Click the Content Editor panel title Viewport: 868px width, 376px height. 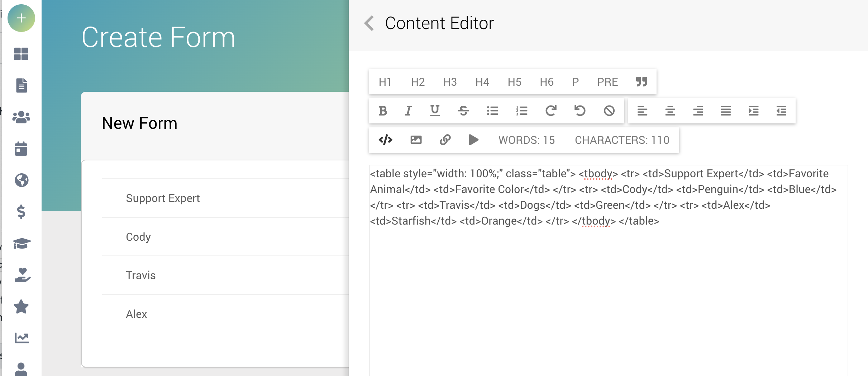[x=439, y=23]
